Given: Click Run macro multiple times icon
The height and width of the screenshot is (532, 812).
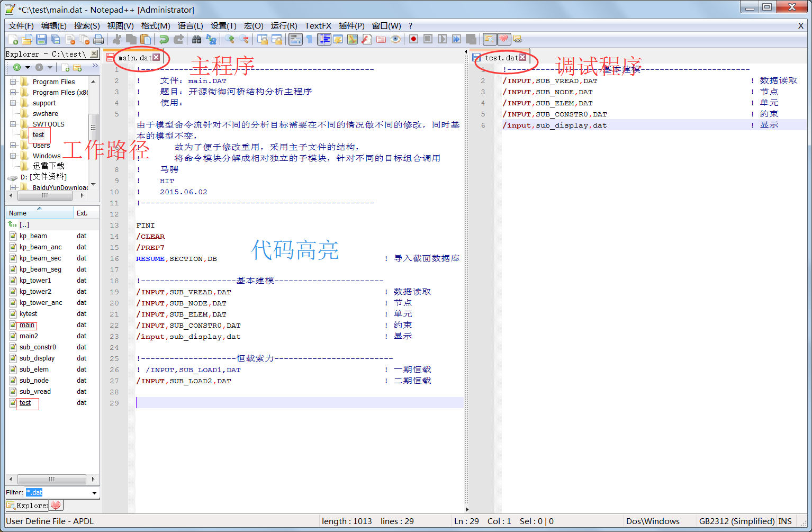Looking at the screenshot, I should pos(457,39).
